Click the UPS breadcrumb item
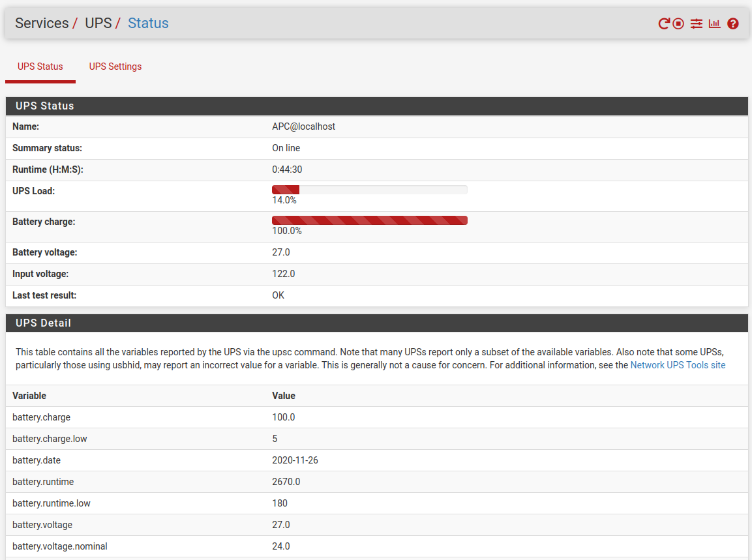Image resolution: width=752 pixels, height=560 pixels. 98,23
